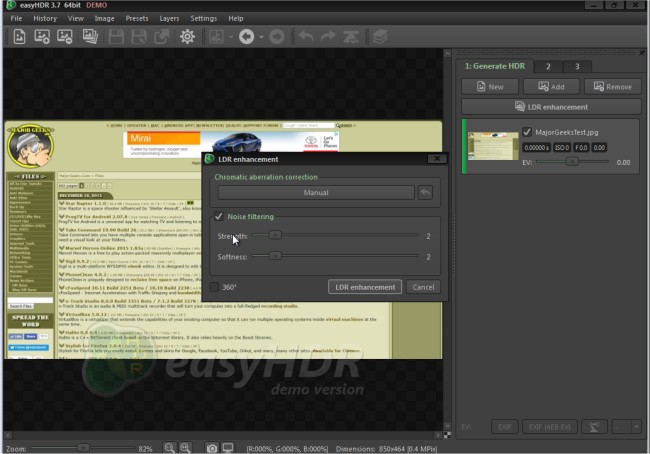Uncheck the MajorGeeksTest.jpg photo checkbox
The image size is (650, 454).
(527, 131)
